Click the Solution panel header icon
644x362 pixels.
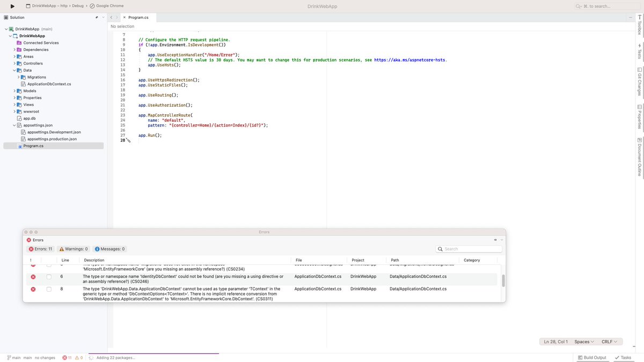pyautogui.click(x=6, y=17)
